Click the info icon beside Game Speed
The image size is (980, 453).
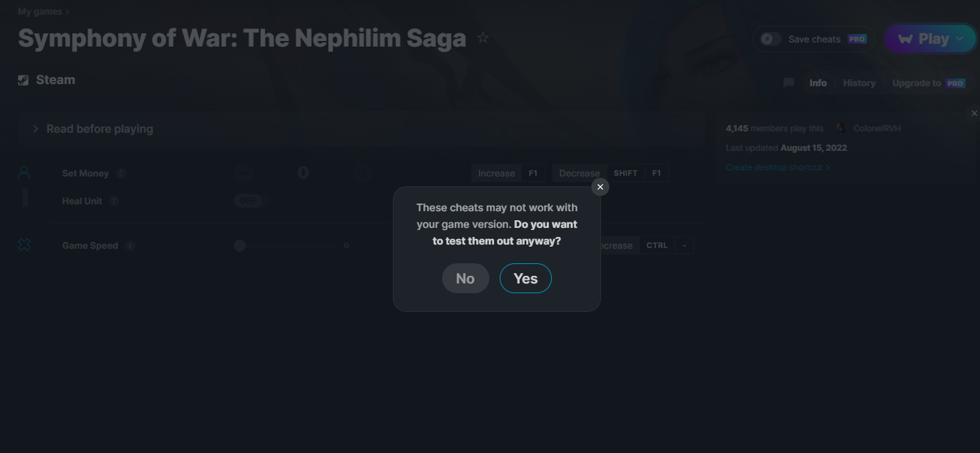[130, 245]
